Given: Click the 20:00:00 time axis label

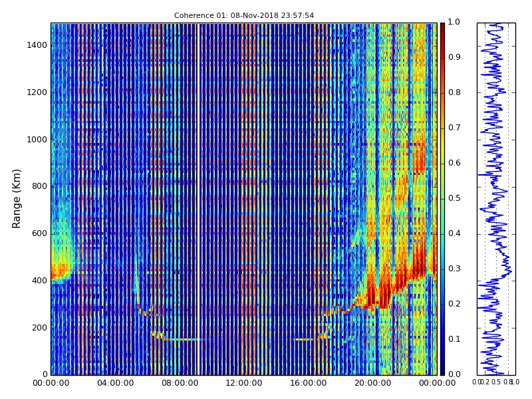Looking at the screenshot, I should (x=373, y=384).
